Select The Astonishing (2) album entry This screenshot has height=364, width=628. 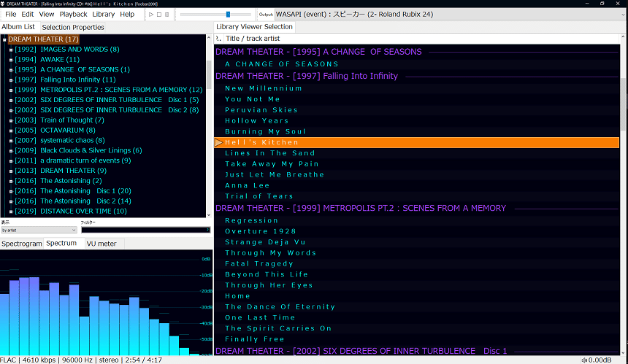coord(58,181)
